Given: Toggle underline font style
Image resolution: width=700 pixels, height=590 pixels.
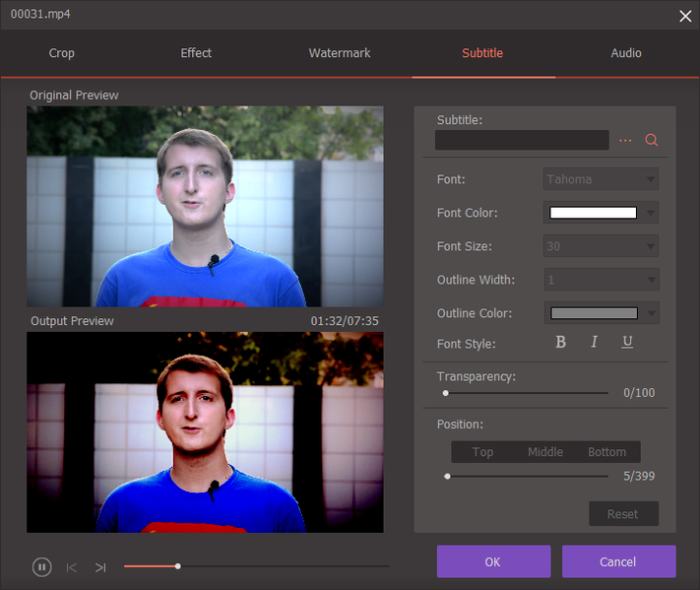Looking at the screenshot, I should coord(627,343).
